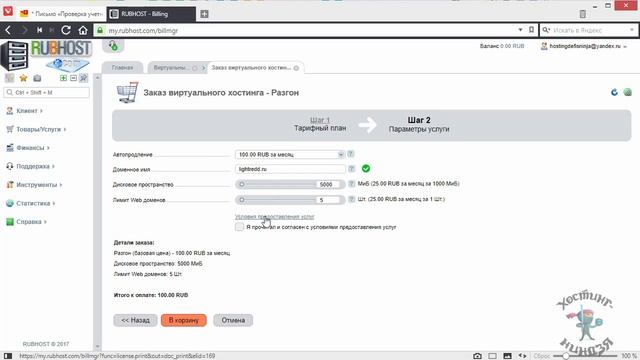The width and height of the screenshot is (640, 360).
Task: Click the Доменное имя input field
Action: (290, 169)
